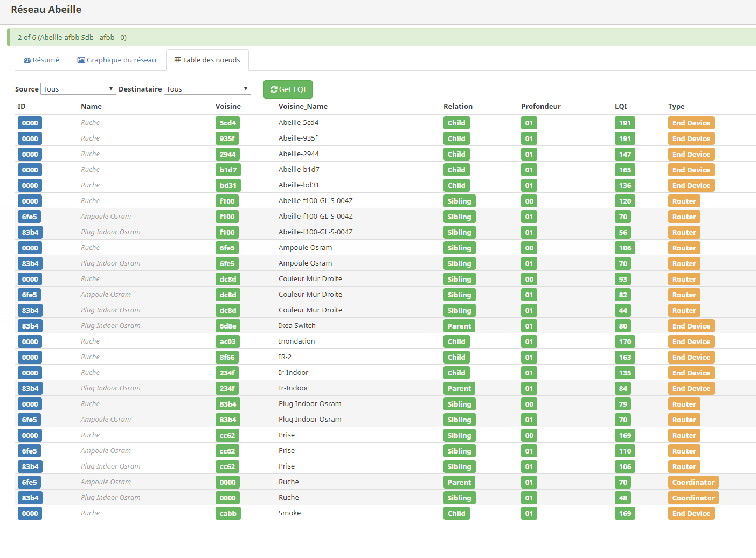Click the refresh icon in Get LQI button
This screenshot has width=756, height=558.
click(274, 89)
